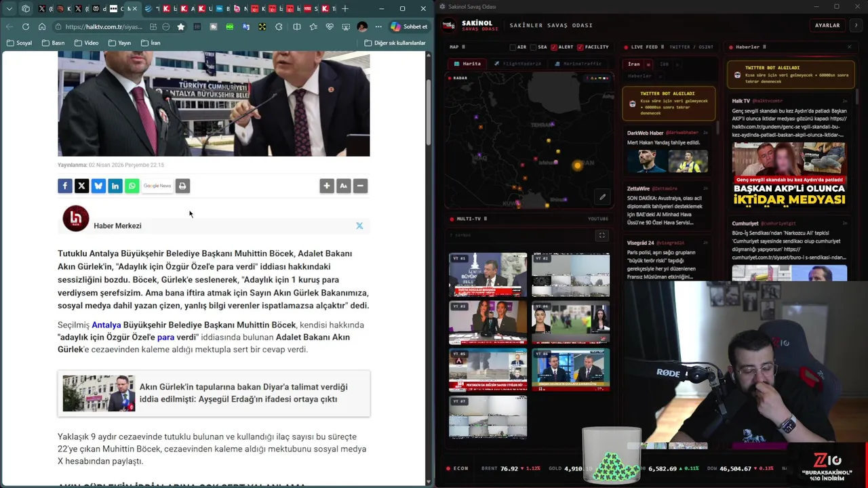Click the Haber Merkezi author logo
Screen dimensions: 868x488
tap(76, 218)
